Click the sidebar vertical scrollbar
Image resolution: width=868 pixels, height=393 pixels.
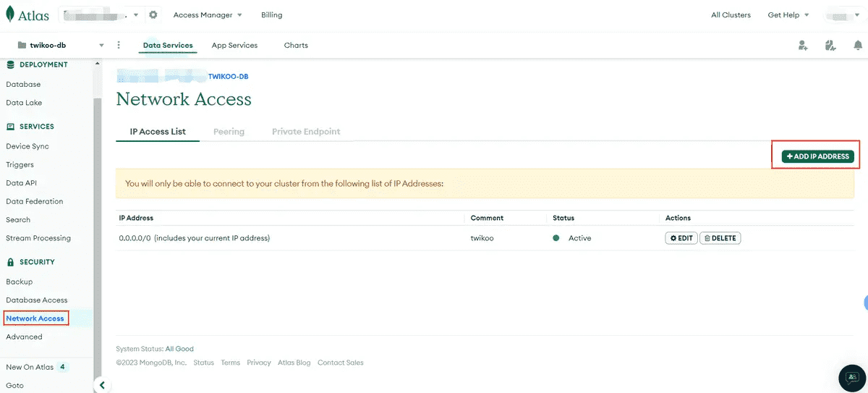(x=97, y=217)
